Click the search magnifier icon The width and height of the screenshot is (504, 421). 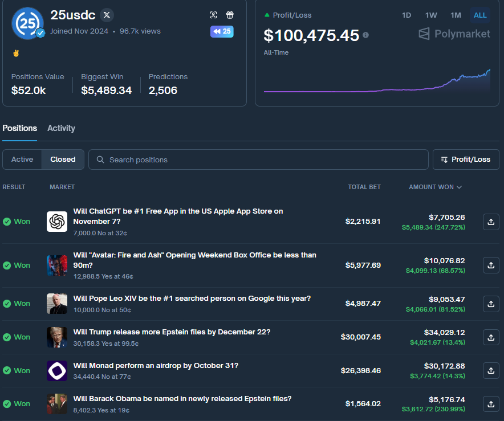pyautogui.click(x=100, y=160)
